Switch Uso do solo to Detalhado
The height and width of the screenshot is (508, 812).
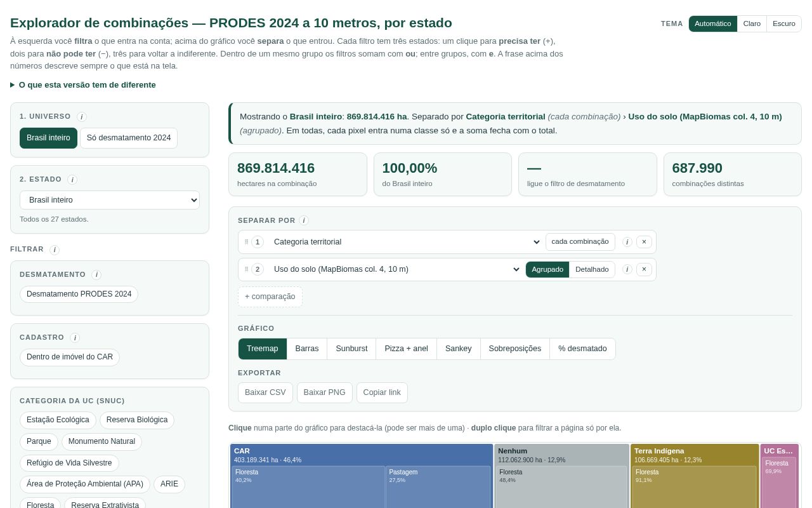pyautogui.click(x=592, y=269)
